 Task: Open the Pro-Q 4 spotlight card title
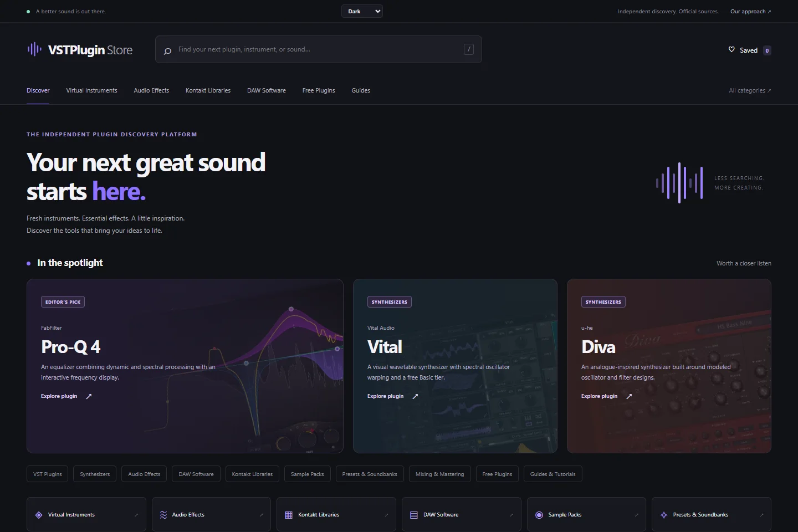(71, 347)
